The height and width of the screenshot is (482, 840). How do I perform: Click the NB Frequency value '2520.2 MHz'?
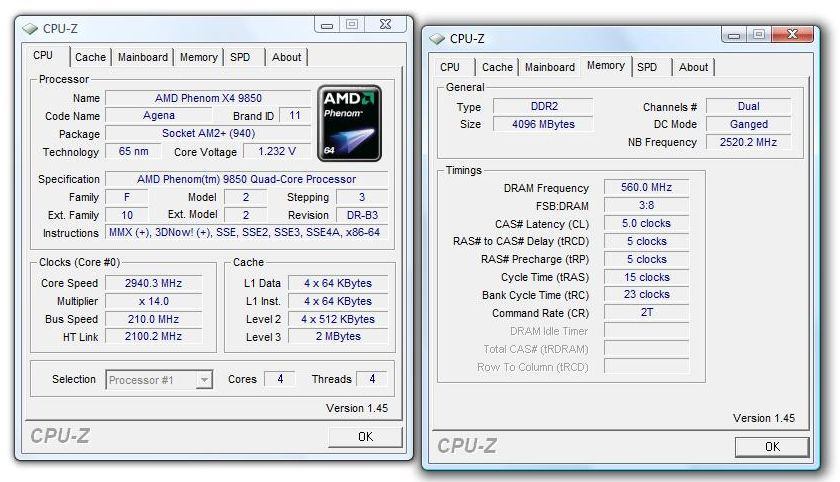coord(748,142)
